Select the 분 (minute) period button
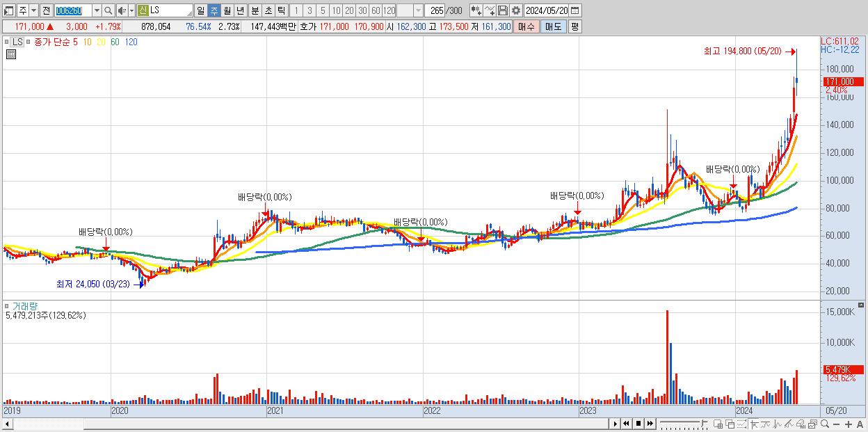 pos(255,10)
